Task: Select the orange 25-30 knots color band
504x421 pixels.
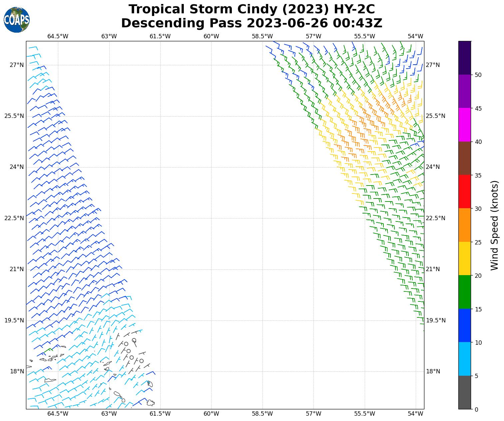Action: pyautogui.click(x=465, y=225)
